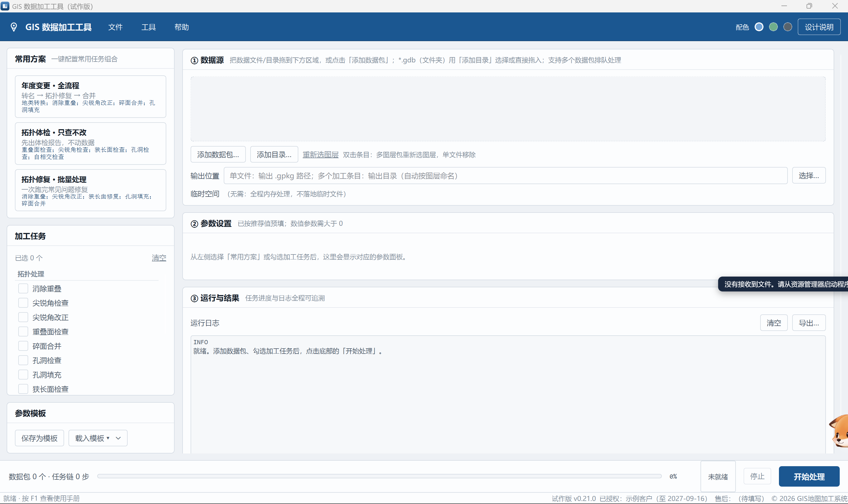Click the 参数模板 panel heading
848x504 pixels.
point(30,413)
